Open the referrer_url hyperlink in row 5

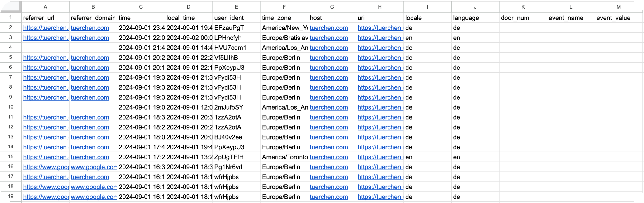(46, 58)
